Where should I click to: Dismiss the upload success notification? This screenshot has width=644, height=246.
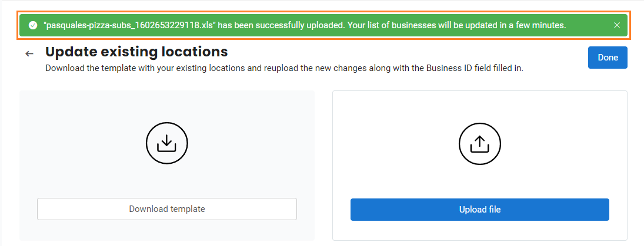[x=616, y=25]
